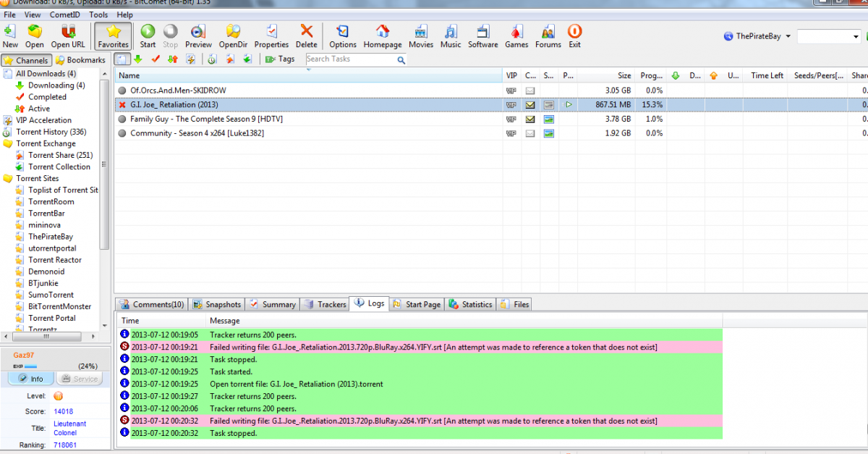Open the View menu
Screen dimensions: 868x454
[x=33, y=14]
